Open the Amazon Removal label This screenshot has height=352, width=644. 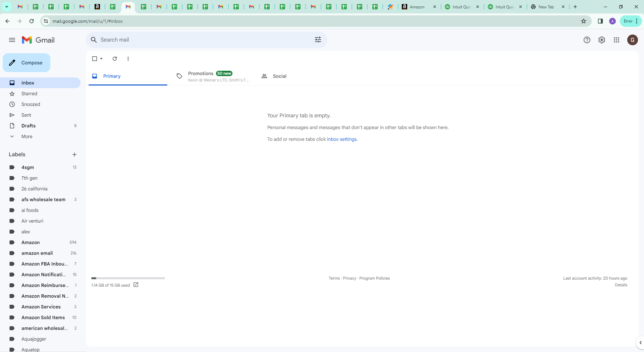[x=40, y=296]
